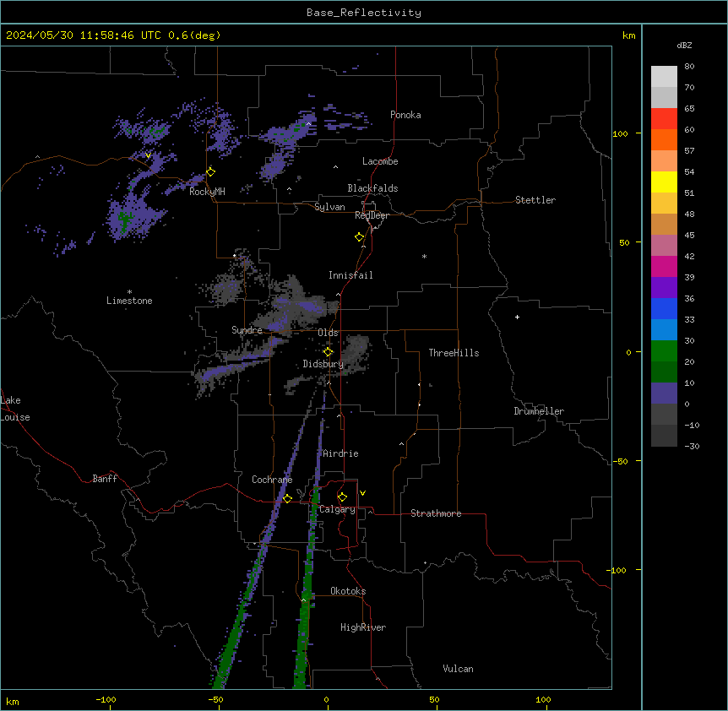Click the Banff label
The width and height of the screenshot is (728, 711).
coord(105,479)
